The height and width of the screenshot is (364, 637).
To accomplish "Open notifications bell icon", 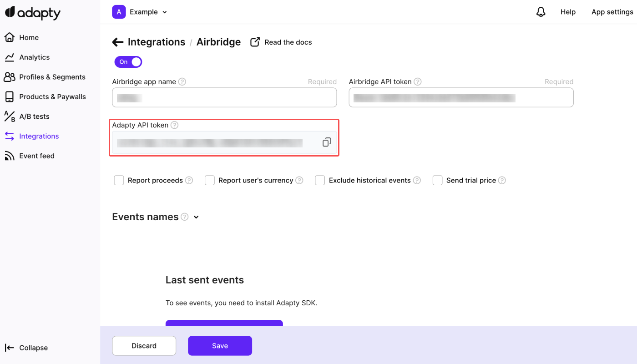I will click(x=541, y=12).
